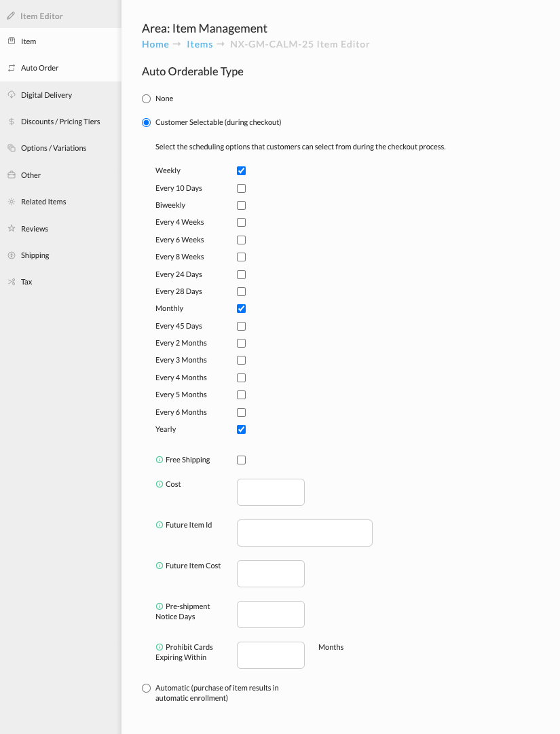This screenshot has width=560, height=734.
Task: Click the info icon next to Future Item Id
Action: pos(159,525)
